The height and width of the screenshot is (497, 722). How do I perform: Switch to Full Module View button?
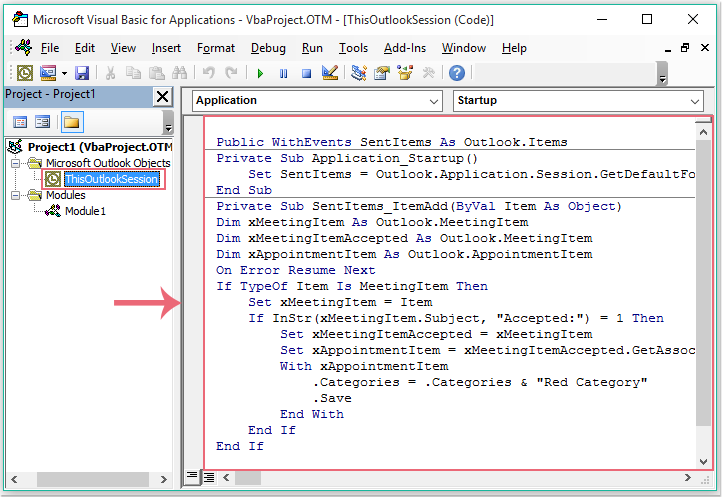[209, 477]
